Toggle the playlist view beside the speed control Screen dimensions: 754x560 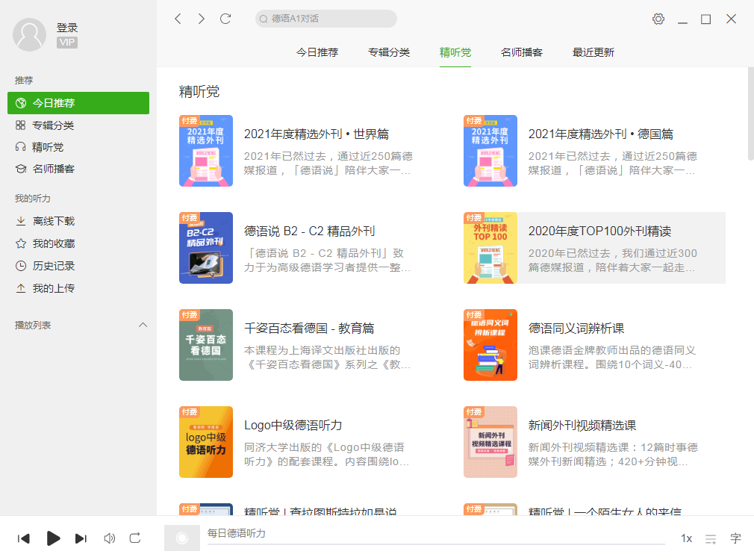(709, 538)
